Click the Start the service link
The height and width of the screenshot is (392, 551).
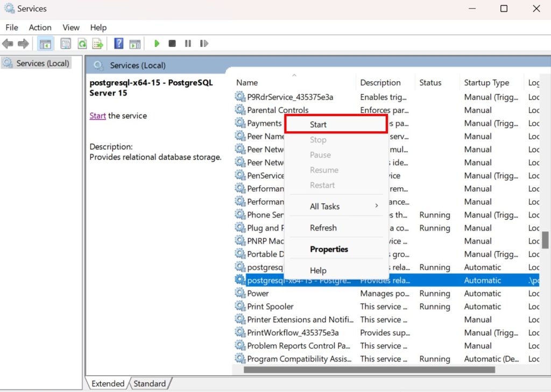97,116
